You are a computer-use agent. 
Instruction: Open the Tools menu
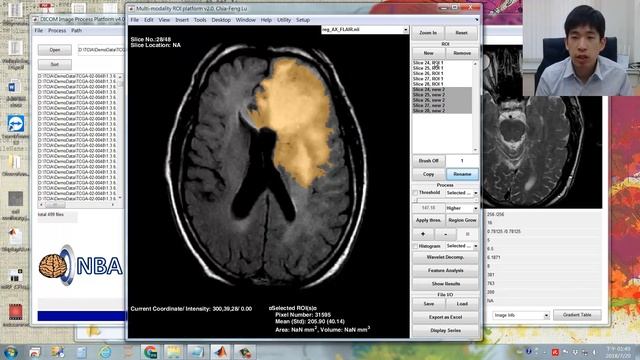(200, 20)
